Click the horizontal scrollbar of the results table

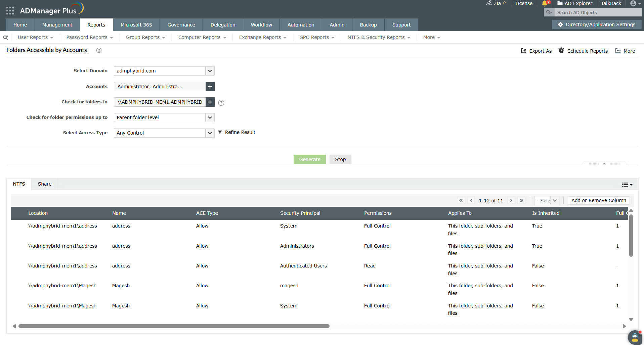click(x=174, y=326)
